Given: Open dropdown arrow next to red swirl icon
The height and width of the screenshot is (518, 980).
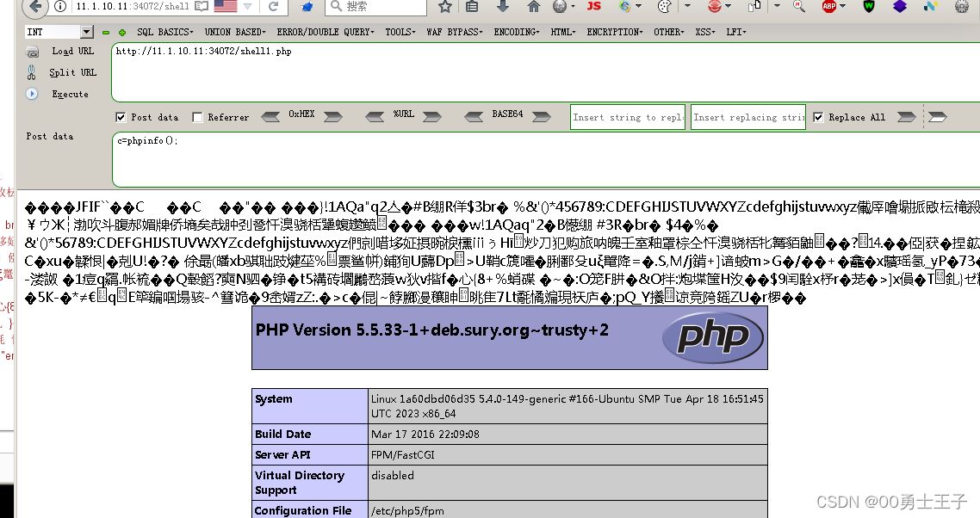Looking at the screenshot, I should click(x=729, y=7).
